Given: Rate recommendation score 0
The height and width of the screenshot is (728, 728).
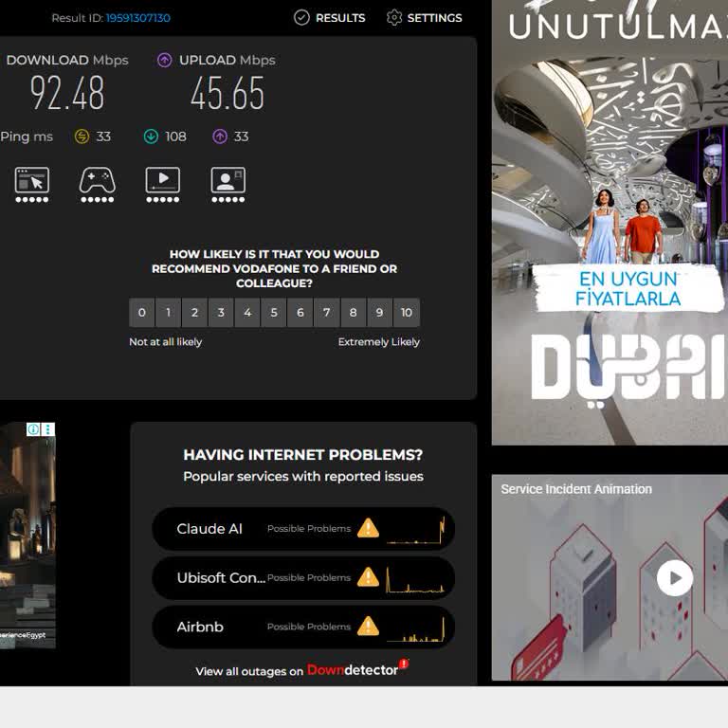Looking at the screenshot, I should pos(141,313).
